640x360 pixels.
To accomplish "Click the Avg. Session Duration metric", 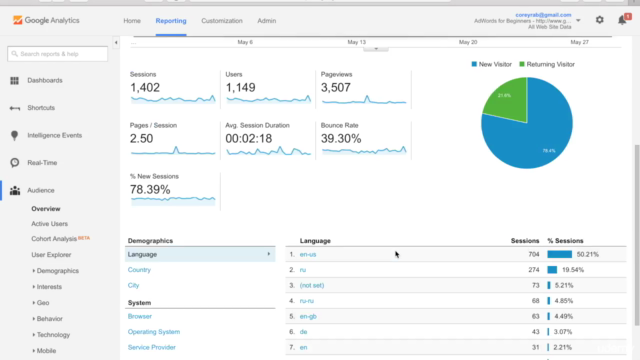I will pos(268,140).
